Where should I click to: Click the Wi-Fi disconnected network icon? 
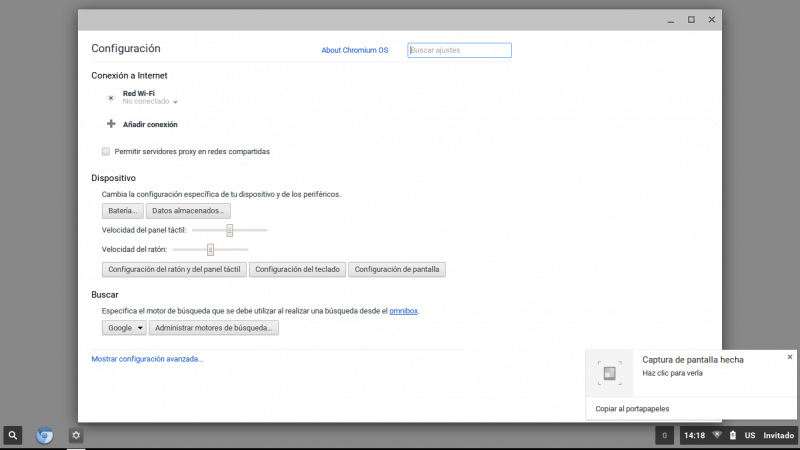111,97
